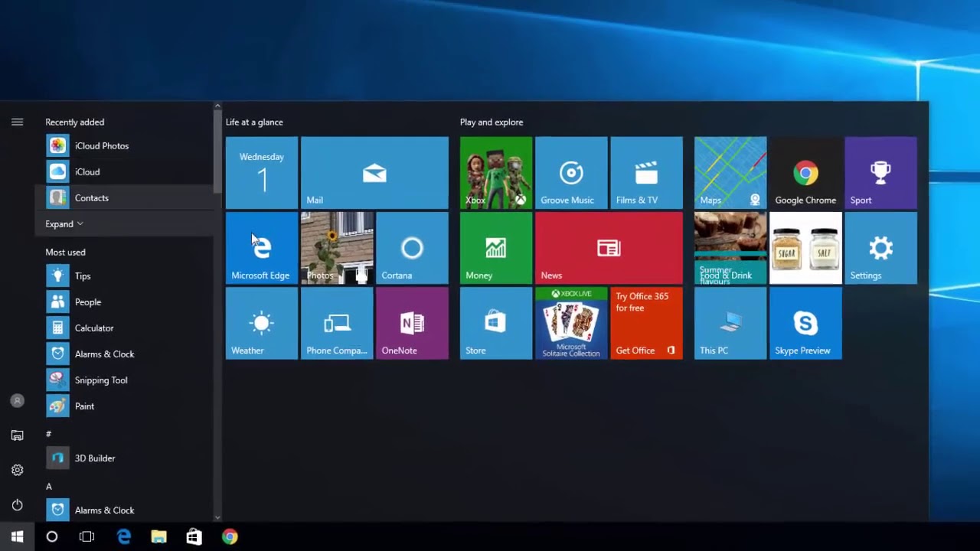Open Tips from Most used
Screen dimensions: 980x551
point(124,275)
